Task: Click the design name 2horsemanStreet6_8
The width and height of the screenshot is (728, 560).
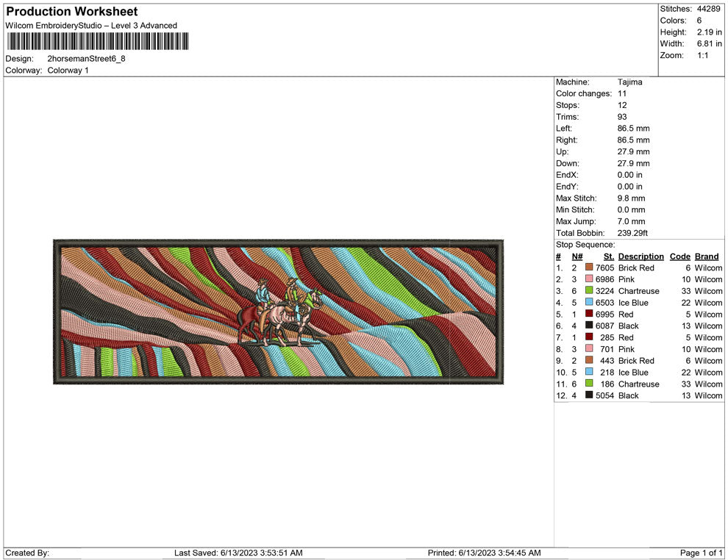Action: [x=86, y=59]
